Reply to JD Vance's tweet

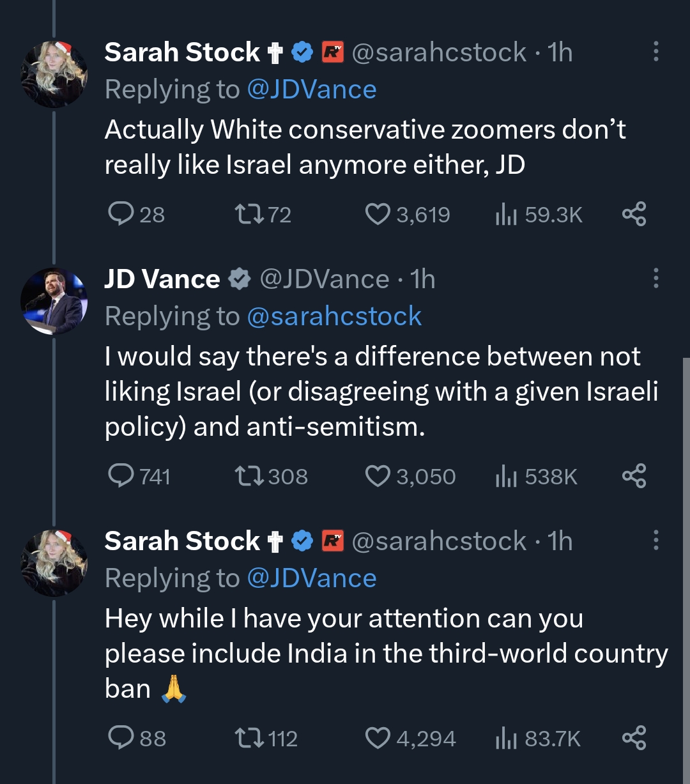click(x=120, y=476)
